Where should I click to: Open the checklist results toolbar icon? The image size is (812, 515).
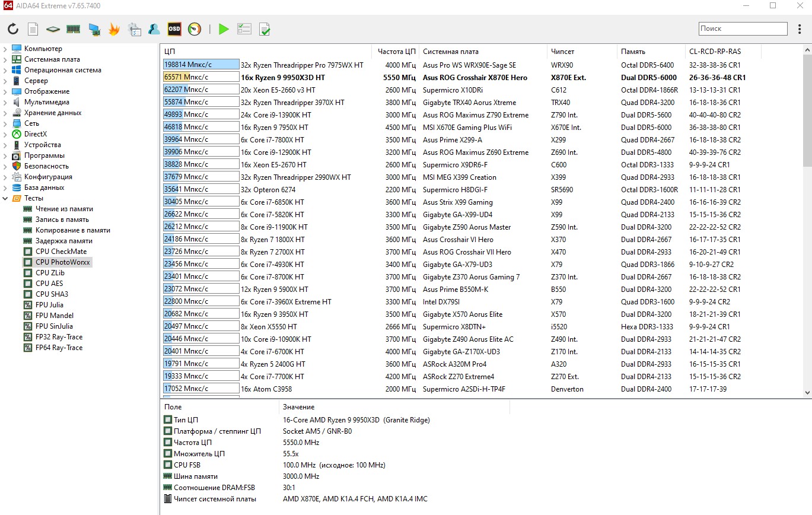(x=244, y=28)
